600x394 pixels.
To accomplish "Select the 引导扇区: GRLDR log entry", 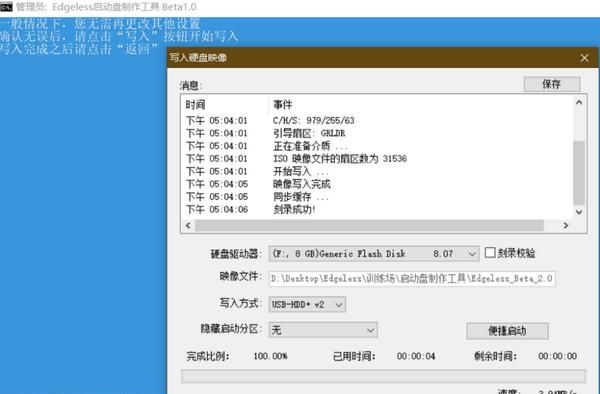I will (x=309, y=134).
